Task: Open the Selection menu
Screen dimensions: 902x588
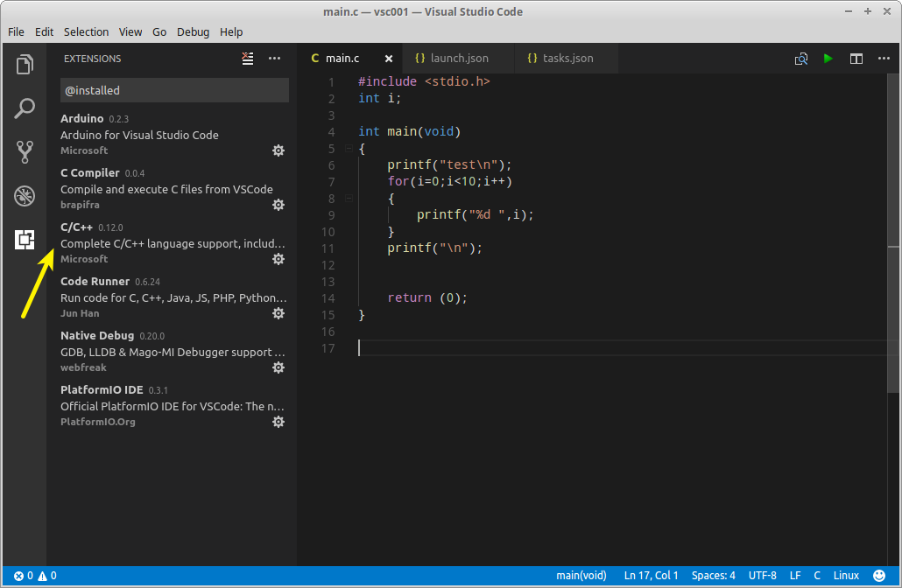Action: pos(87,32)
